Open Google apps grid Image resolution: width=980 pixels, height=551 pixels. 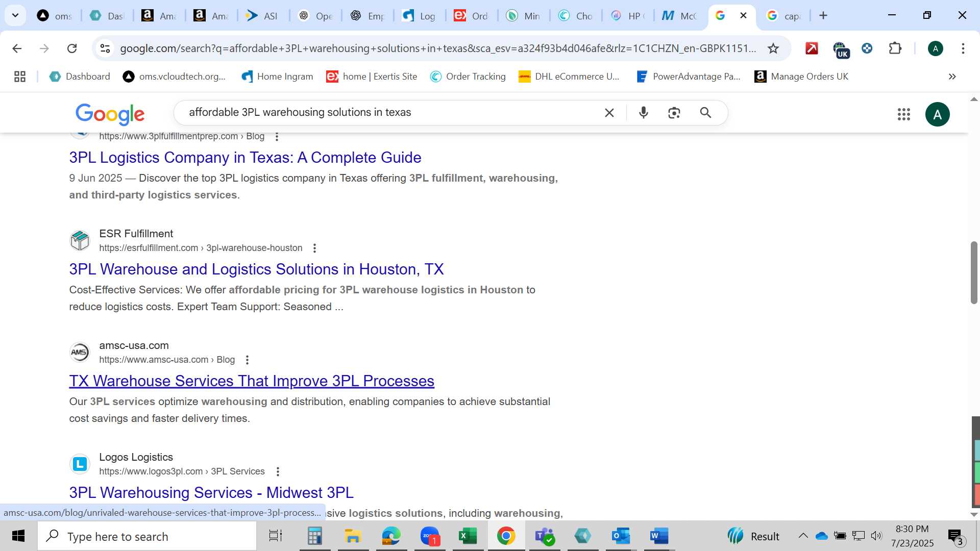click(904, 114)
